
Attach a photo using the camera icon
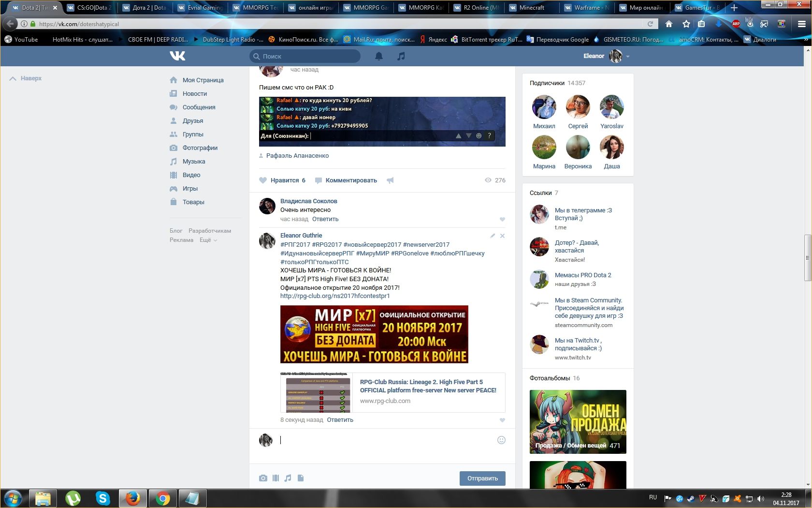(263, 478)
